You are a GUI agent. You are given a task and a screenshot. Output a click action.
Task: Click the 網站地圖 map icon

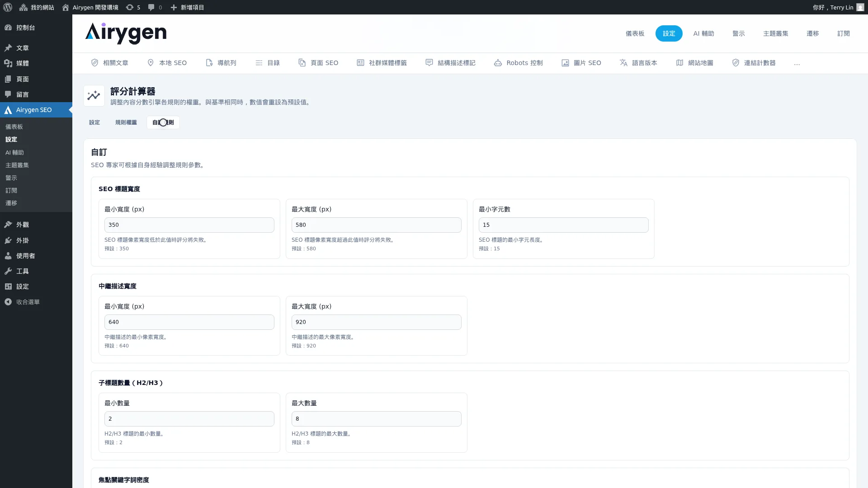click(x=679, y=63)
